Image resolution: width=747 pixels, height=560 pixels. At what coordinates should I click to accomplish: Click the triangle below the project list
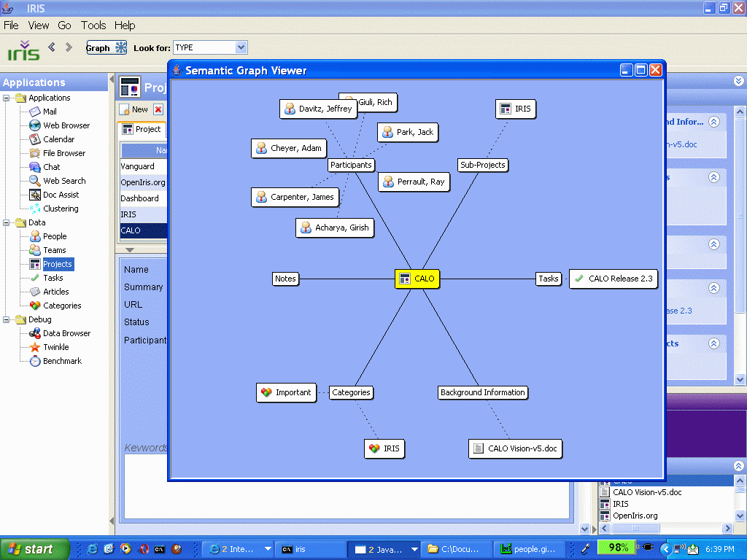tap(130, 250)
